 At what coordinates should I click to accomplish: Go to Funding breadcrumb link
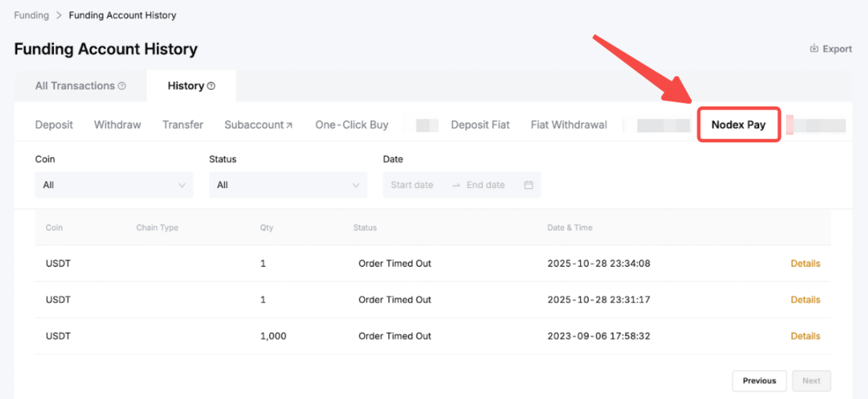(31, 15)
